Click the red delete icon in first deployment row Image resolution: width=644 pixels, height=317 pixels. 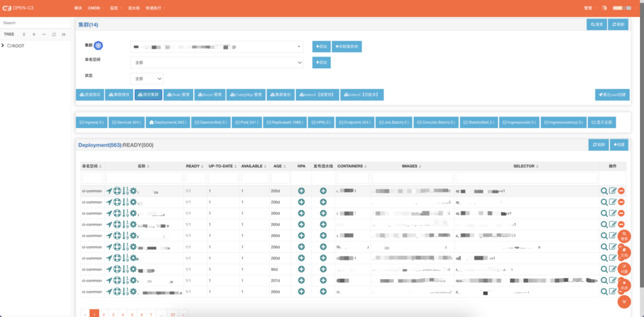tap(621, 191)
